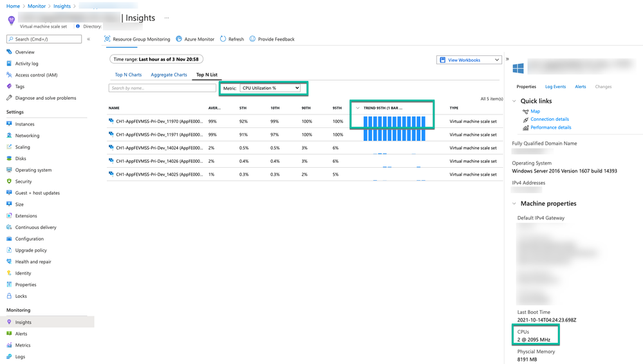Screen dimensions: 643x364
Task: Open the Operating system settings
Action: [x=33, y=170]
